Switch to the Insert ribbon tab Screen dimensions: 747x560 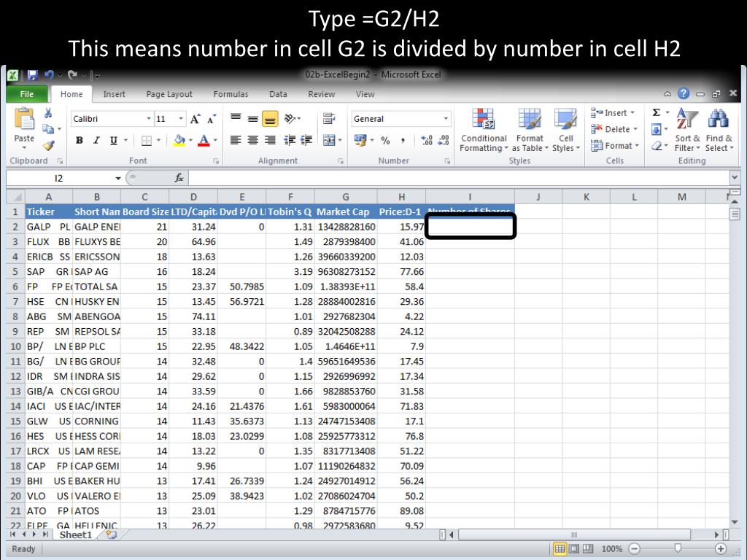[115, 94]
